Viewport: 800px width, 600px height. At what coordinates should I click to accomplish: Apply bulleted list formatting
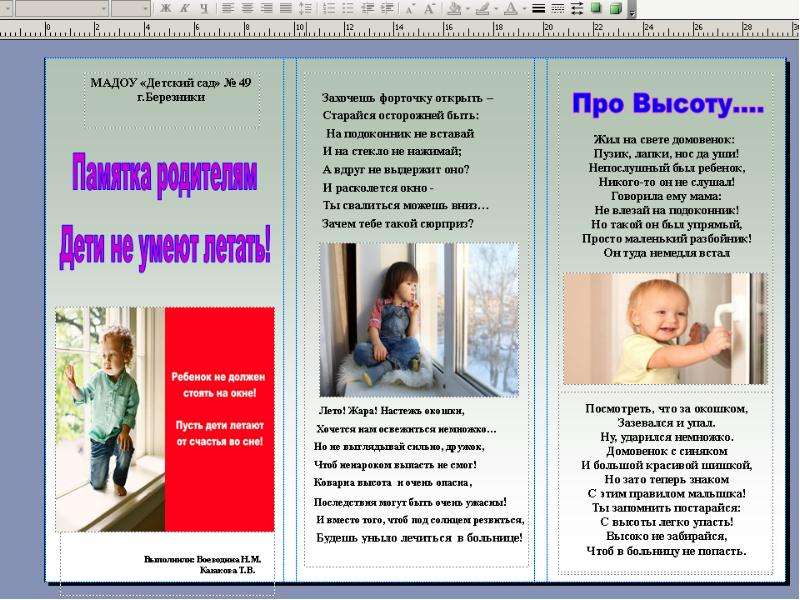348,9
